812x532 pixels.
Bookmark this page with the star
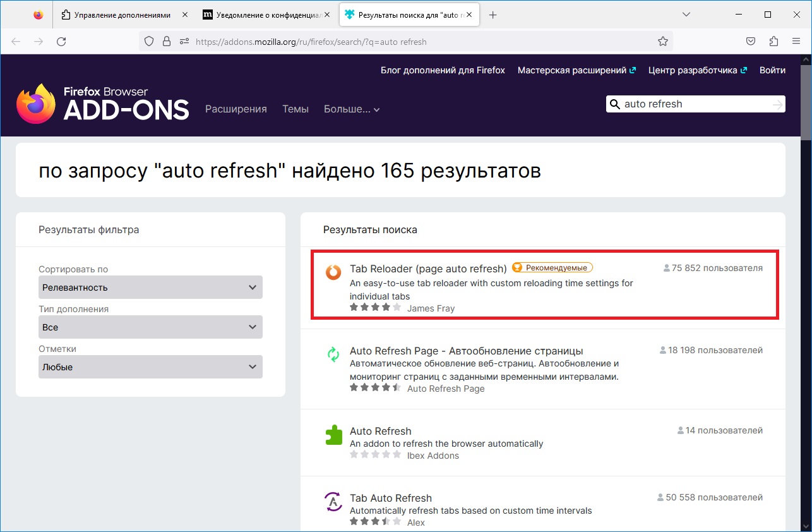click(x=662, y=42)
